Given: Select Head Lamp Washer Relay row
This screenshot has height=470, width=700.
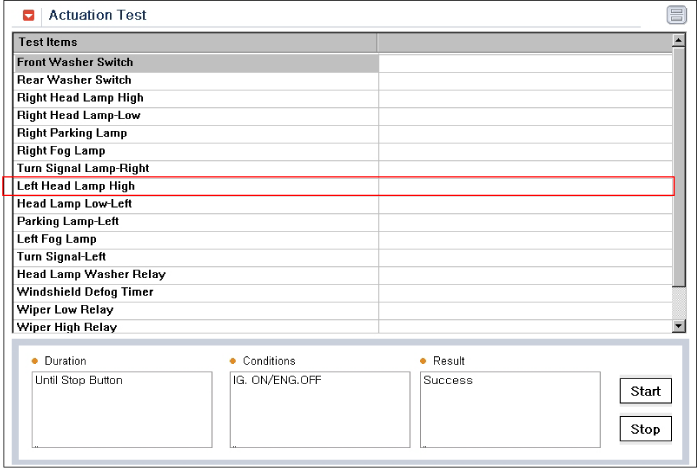Looking at the screenshot, I should (x=343, y=275).
